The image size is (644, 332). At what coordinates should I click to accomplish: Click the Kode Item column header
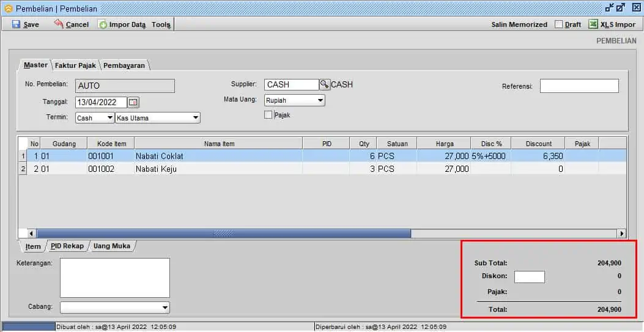[x=111, y=144]
